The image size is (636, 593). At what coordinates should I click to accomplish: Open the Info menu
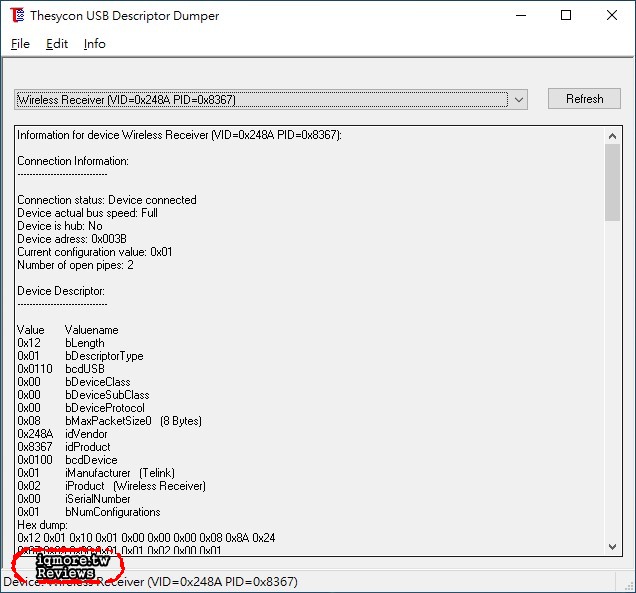(x=95, y=44)
